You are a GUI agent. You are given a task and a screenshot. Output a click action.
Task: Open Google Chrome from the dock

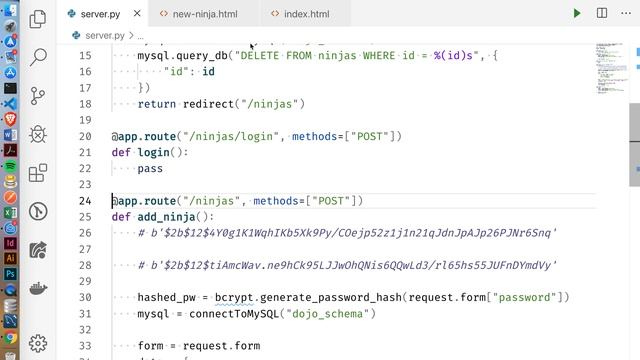coord(10,338)
